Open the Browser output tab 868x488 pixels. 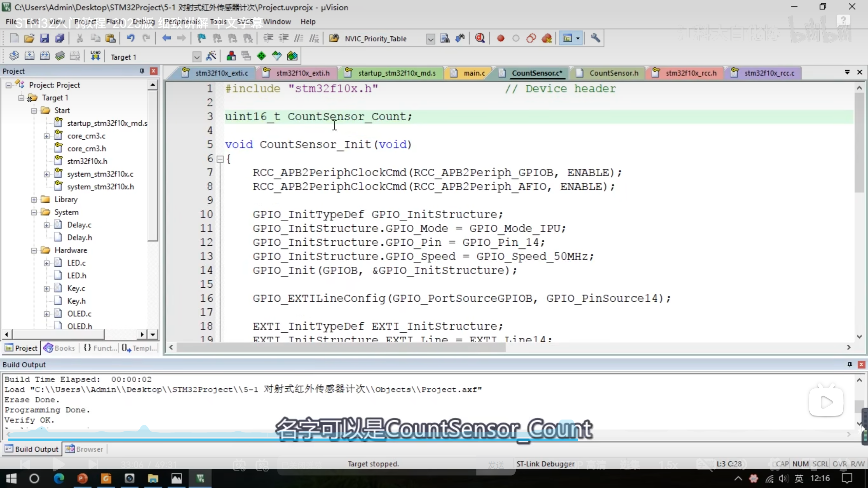click(84, 449)
